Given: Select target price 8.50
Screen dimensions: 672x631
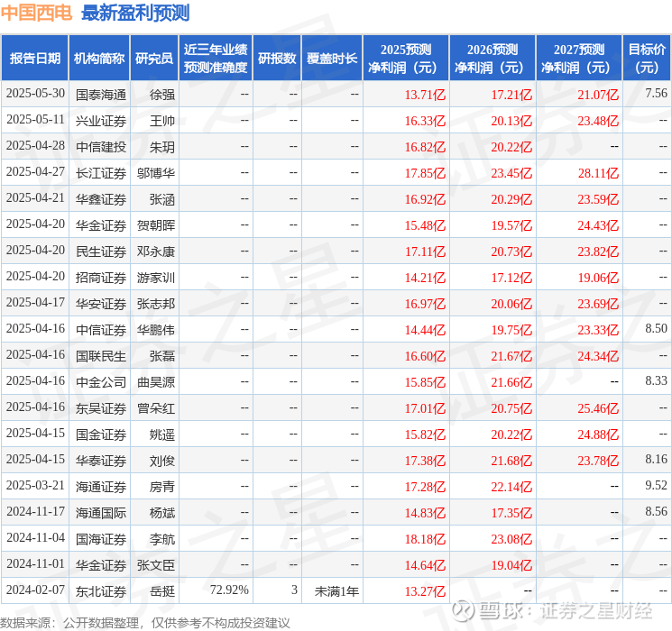Looking at the screenshot, I should click(656, 328).
